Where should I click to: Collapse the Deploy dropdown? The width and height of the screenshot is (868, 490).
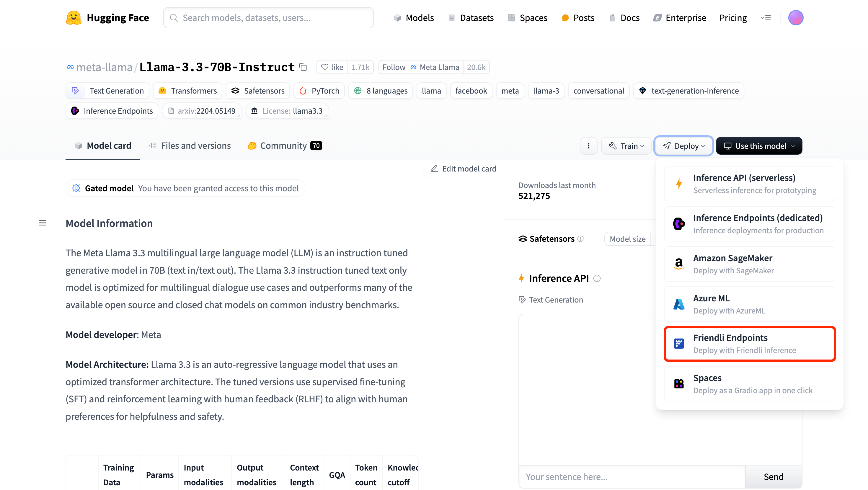[x=683, y=146]
